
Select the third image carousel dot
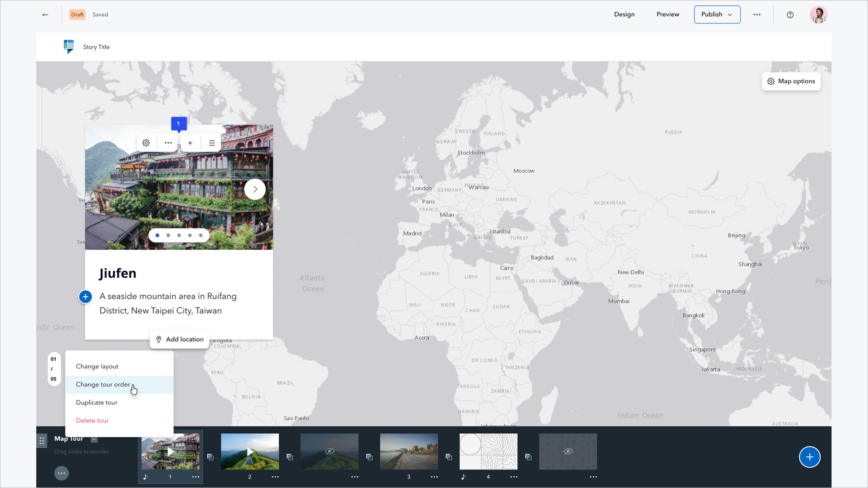(179, 235)
